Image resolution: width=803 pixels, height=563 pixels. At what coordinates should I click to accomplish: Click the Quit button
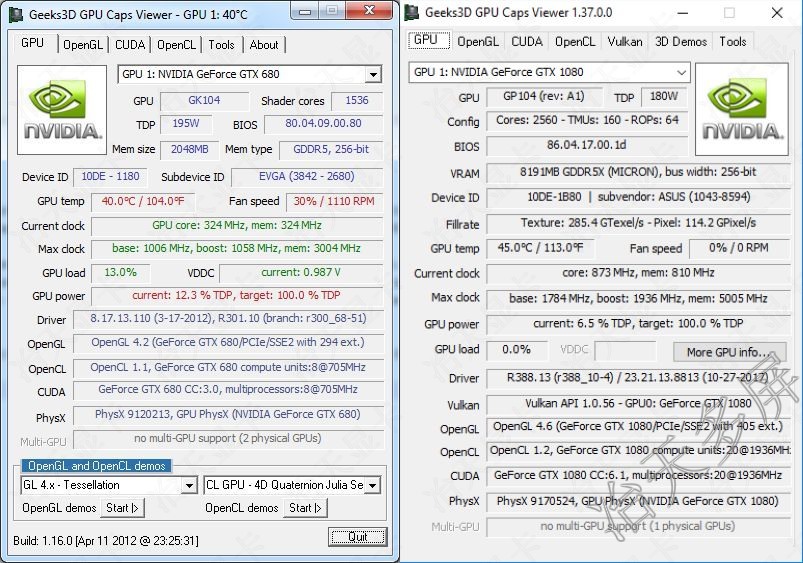click(357, 536)
